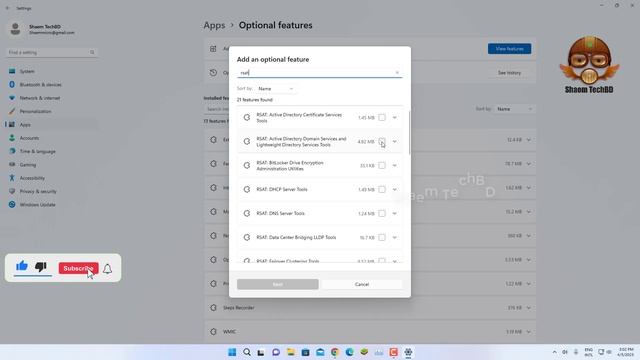Expand RSAT Active Directory Certificate Services details
Viewport: 640px width, 360px height.
[395, 118]
